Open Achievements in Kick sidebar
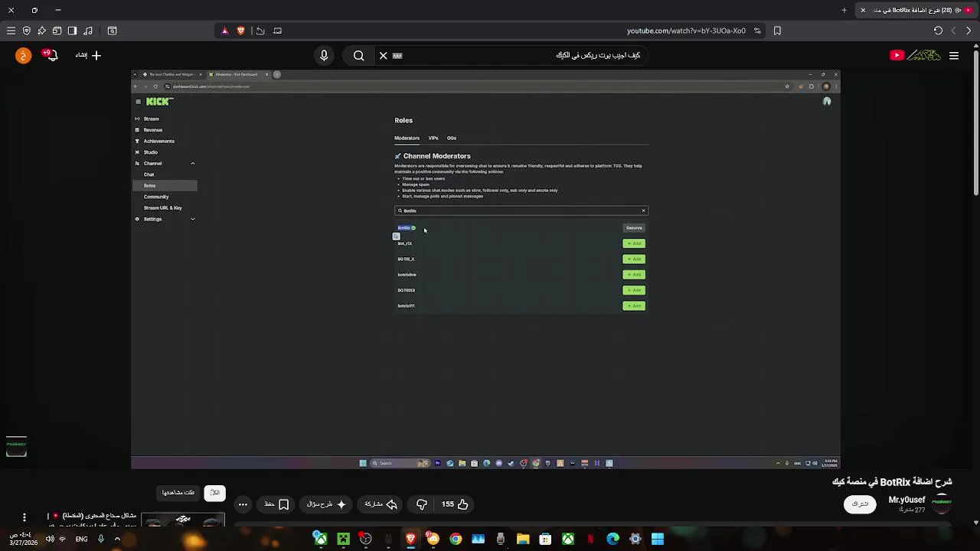Screen dimensions: 980x551 tap(158, 141)
